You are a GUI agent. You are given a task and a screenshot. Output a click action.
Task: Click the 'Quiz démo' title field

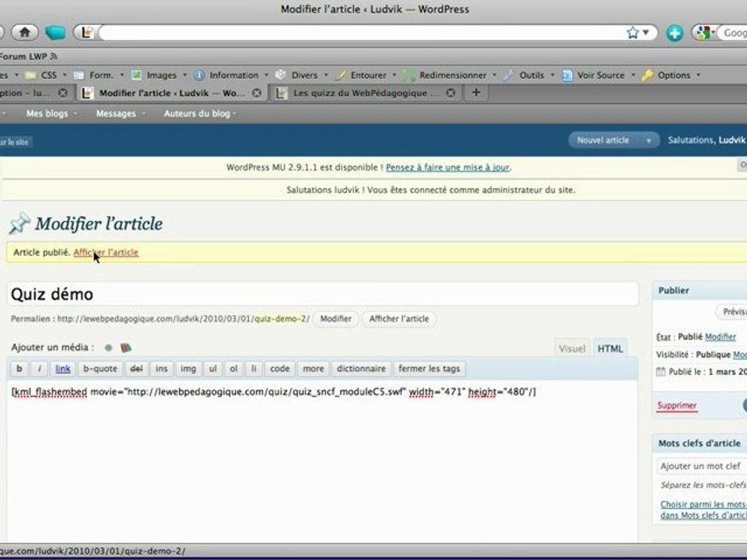click(x=323, y=294)
